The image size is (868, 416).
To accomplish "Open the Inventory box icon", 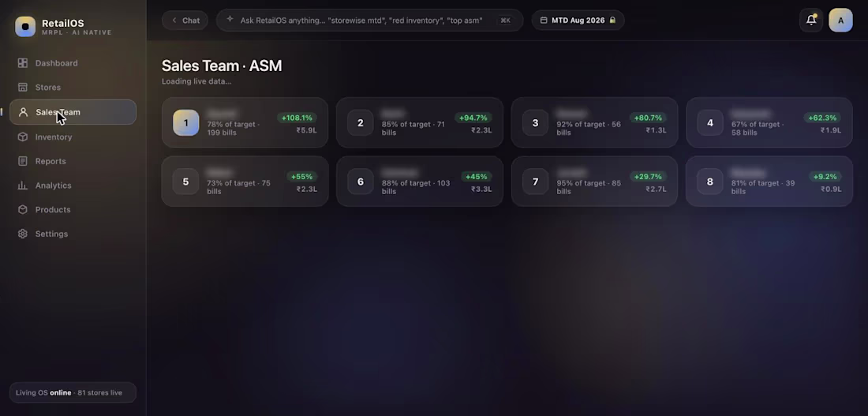I will pyautogui.click(x=23, y=137).
